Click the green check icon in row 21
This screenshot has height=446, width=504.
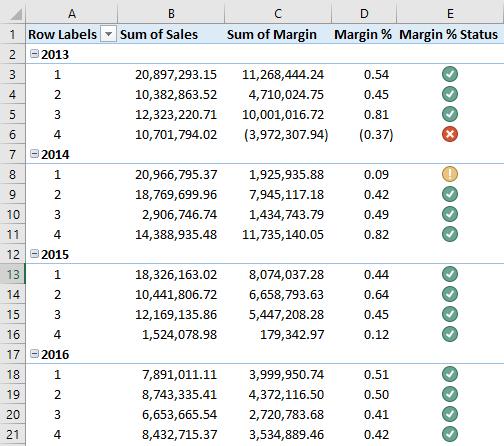pos(450,434)
